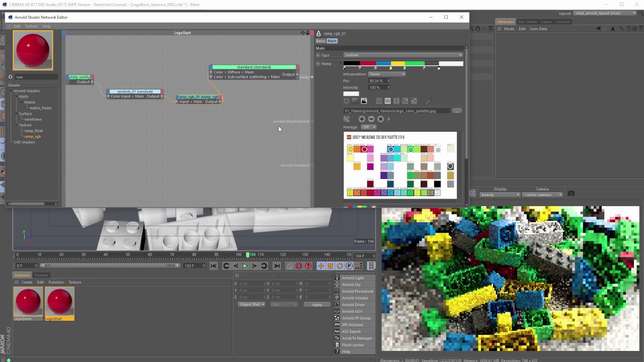The width and height of the screenshot is (644, 362).
Task: Select the red ramp color knot
Action: 360,68
